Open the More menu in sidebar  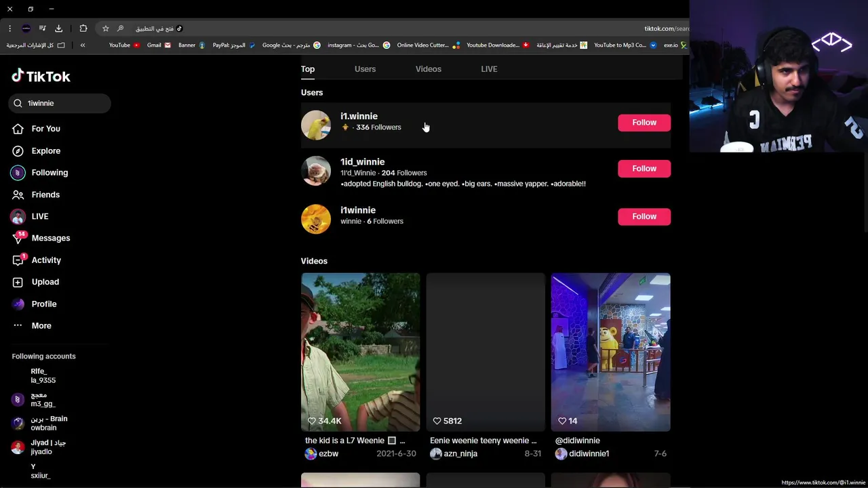pos(33,326)
